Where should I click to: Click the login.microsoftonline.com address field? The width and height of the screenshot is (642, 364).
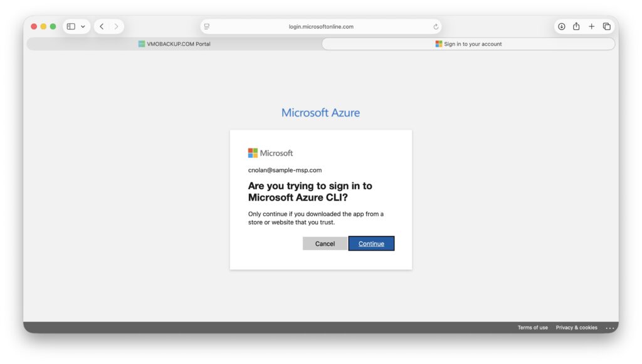click(321, 26)
